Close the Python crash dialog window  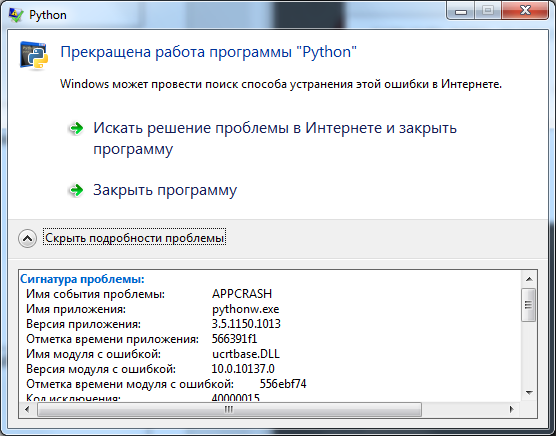point(525,10)
